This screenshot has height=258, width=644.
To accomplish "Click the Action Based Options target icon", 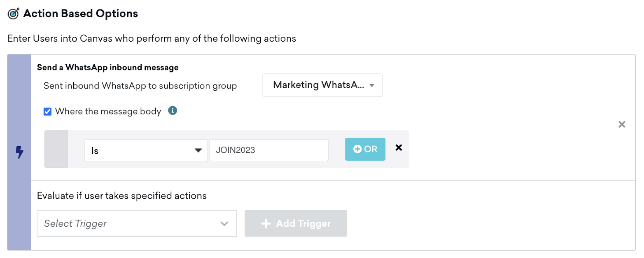I will (14, 14).
